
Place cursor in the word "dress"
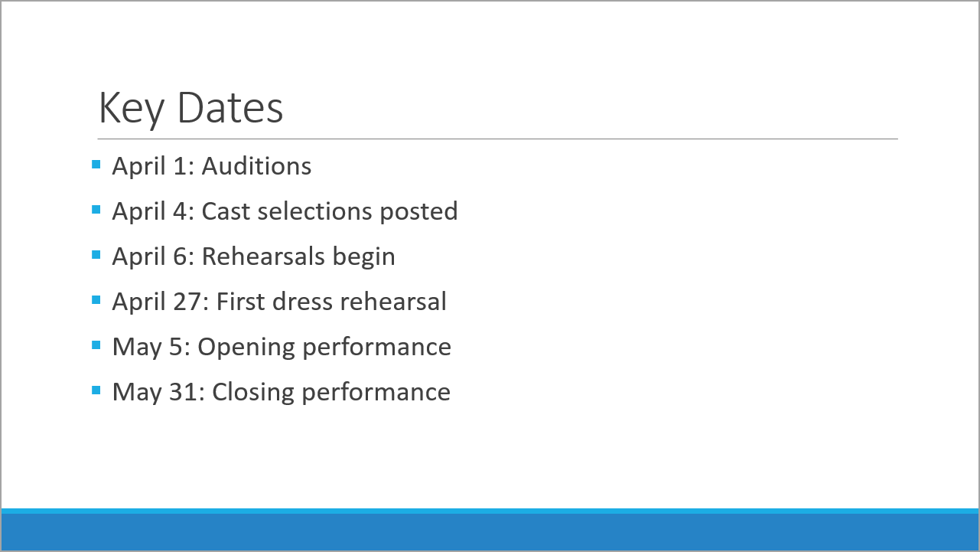[x=298, y=302]
